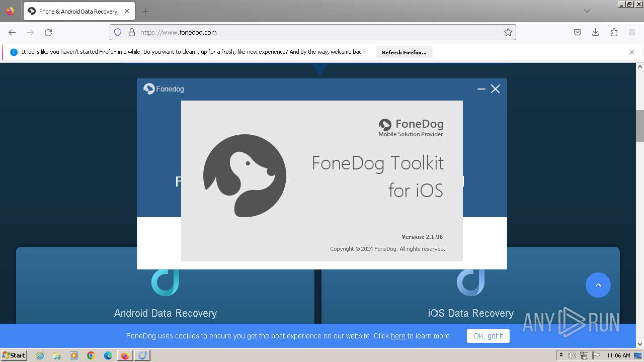Open the Windows Start menu
Image resolution: width=644 pixels, height=362 pixels.
[x=14, y=355]
